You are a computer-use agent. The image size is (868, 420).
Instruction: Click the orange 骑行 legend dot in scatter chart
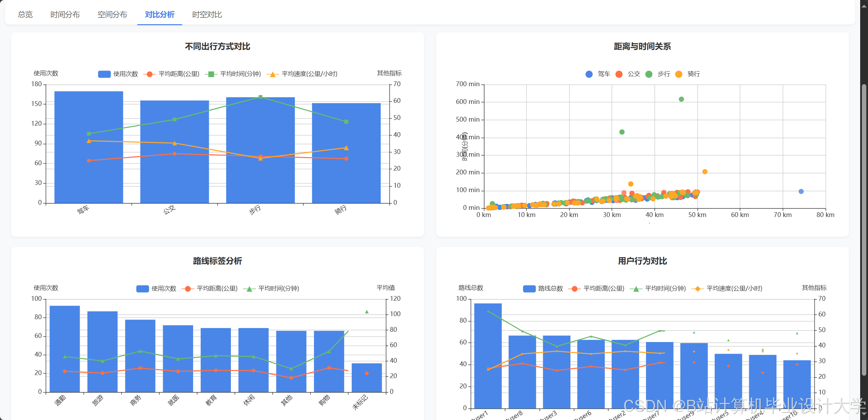[x=679, y=74]
